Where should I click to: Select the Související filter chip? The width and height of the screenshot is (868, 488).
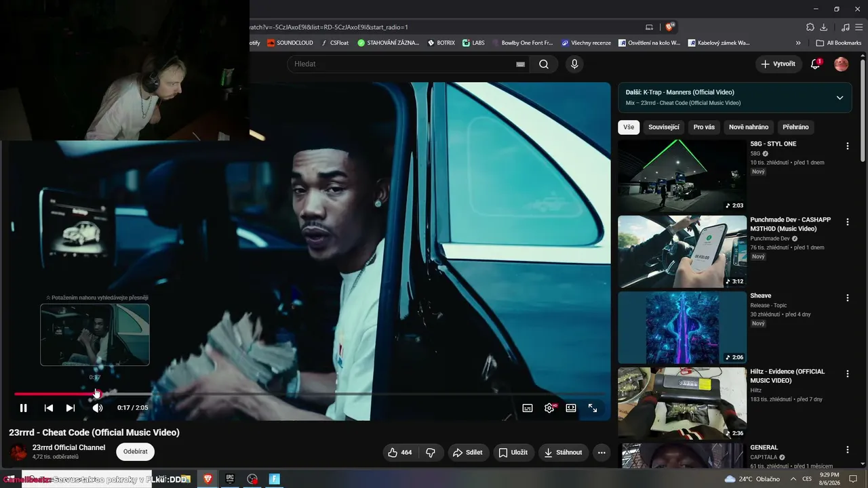click(664, 127)
